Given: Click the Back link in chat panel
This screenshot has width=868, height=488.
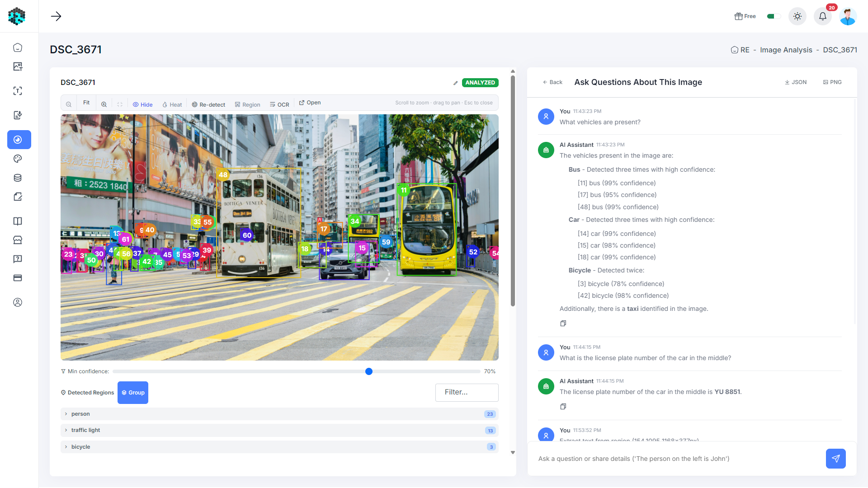Looking at the screenshot, I should 552,82.
